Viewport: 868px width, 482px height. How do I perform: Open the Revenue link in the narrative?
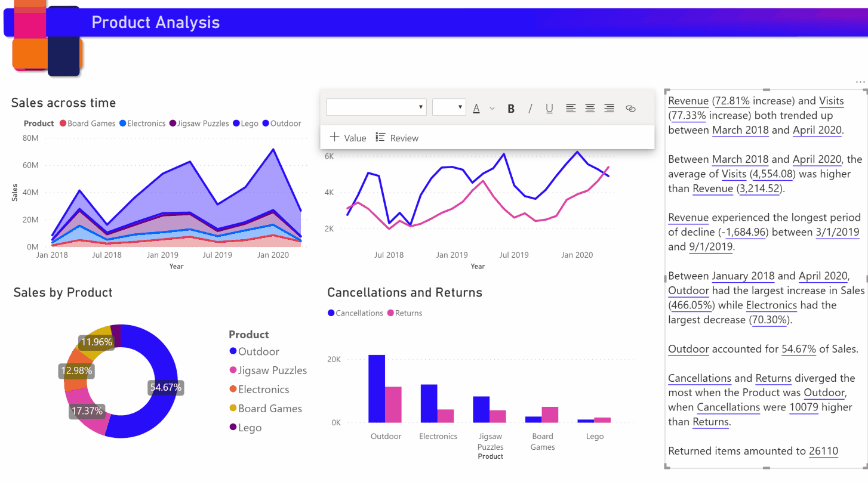tap(688, 100)
